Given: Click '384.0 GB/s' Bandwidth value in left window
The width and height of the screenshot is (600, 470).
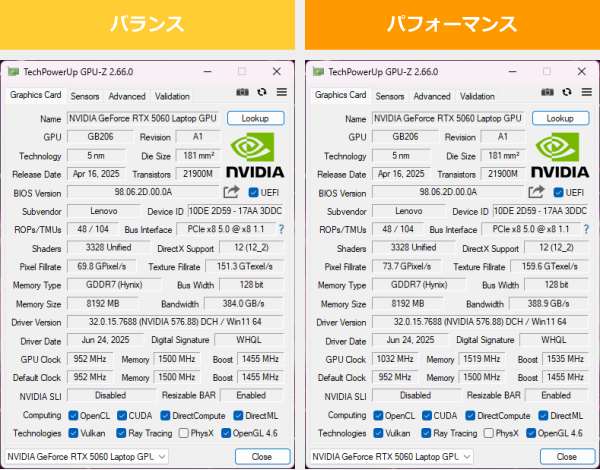Looking at the screenshot, I should (x=244, y=304).
